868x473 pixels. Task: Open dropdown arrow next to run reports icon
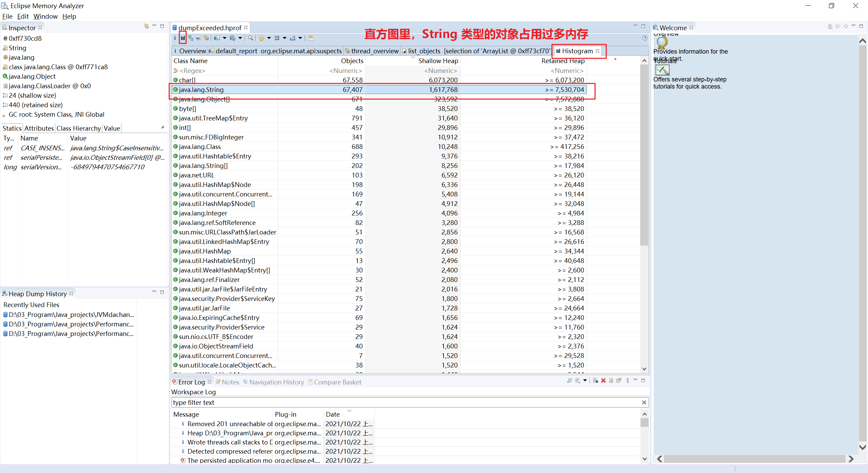(x=224, y=38)
